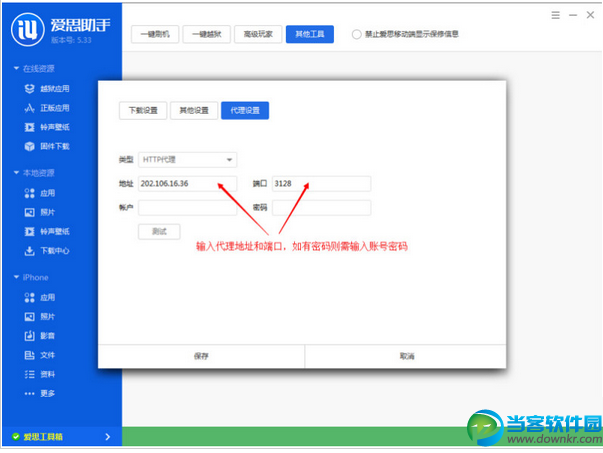Open 铃声壁纸 icon under 在线资源
The image size is (603, 453).
tap(30, 127)
